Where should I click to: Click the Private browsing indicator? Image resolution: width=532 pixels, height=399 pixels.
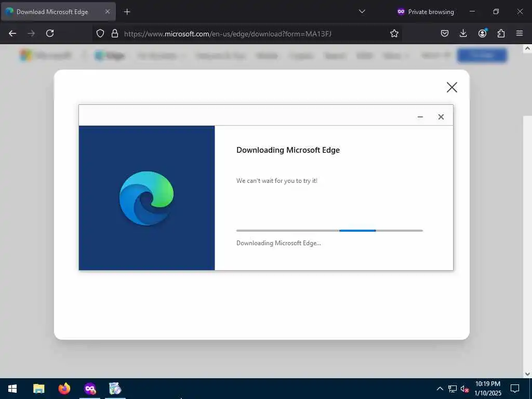point(425,12)
